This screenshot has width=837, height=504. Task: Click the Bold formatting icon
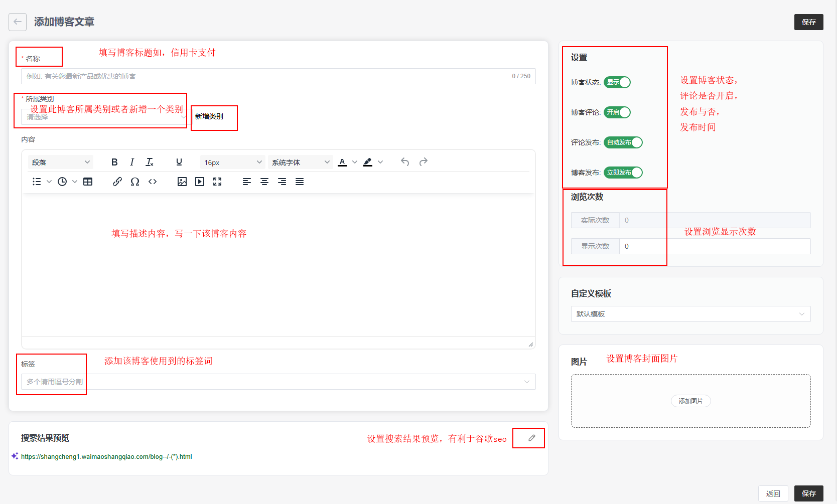tap(114, 162)
